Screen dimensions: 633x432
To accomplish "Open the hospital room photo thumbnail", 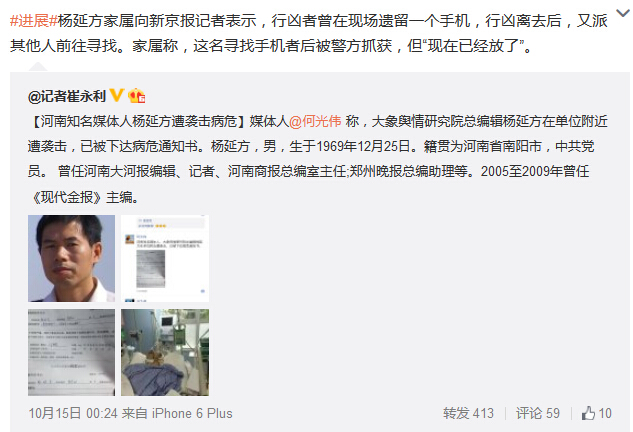I will [165, 352].
